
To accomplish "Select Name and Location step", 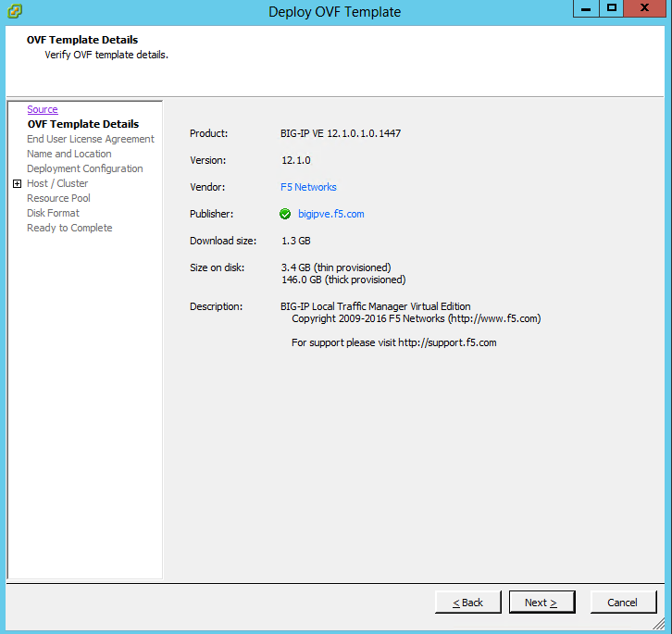I will click(x=69, y=154).
